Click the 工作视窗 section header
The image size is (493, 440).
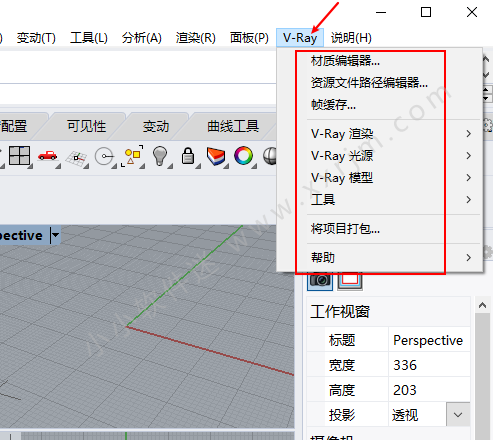[388, 312]
